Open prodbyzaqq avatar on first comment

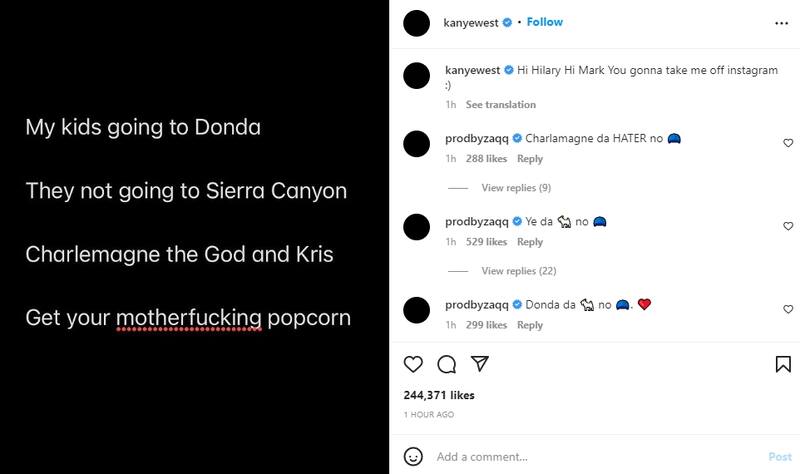click(416, 144)
